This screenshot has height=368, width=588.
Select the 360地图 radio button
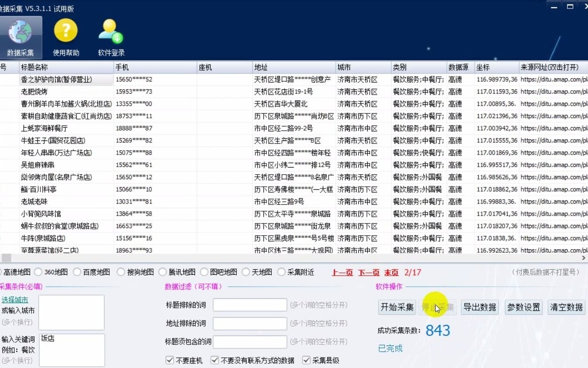pyautogui.click(x=38, y=272)
